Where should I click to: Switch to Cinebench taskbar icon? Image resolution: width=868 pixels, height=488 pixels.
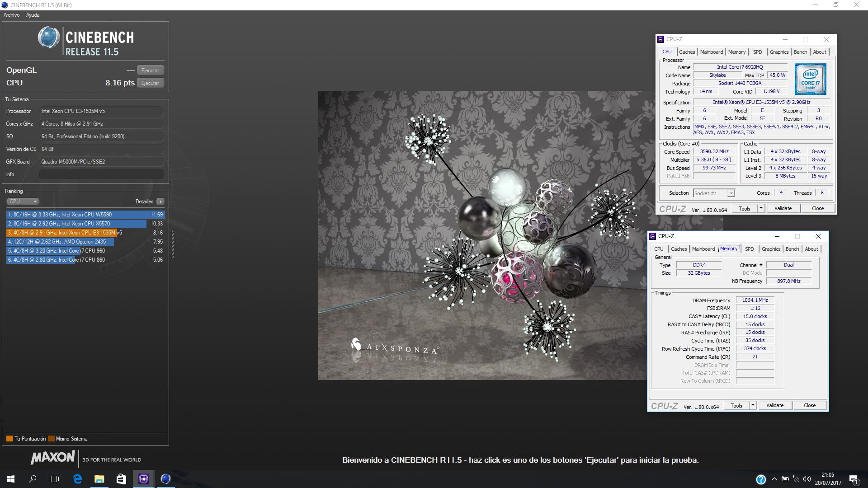click(x=165, y=479)
